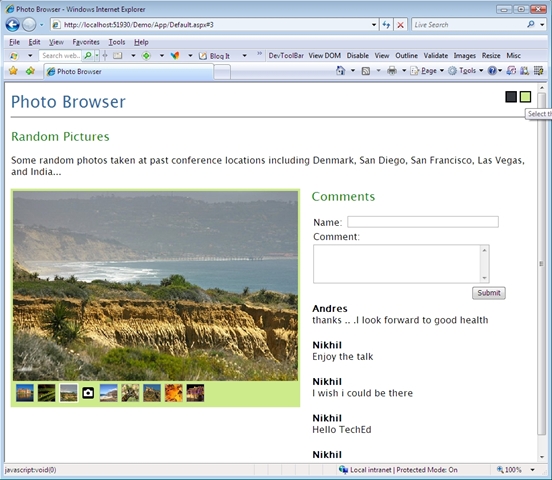Viewport: 552px width, 480px height.
Task: Open the Favorites menu
Action: point(86,42)
